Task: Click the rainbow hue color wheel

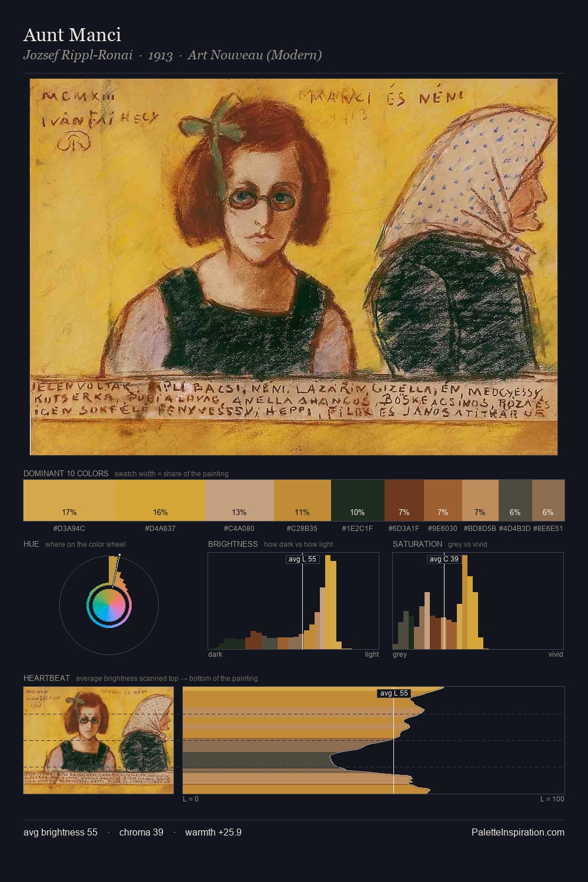Action: (x=109, y=606)
